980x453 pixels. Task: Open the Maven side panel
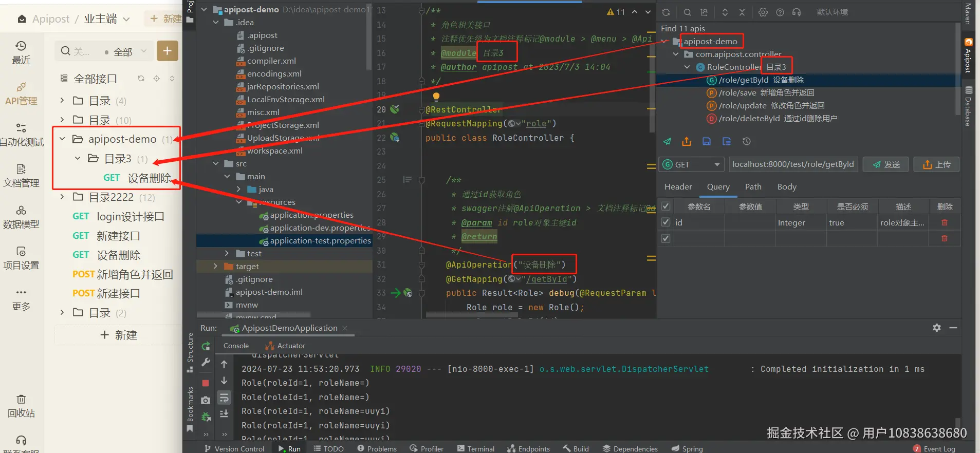tap(968, 14)
